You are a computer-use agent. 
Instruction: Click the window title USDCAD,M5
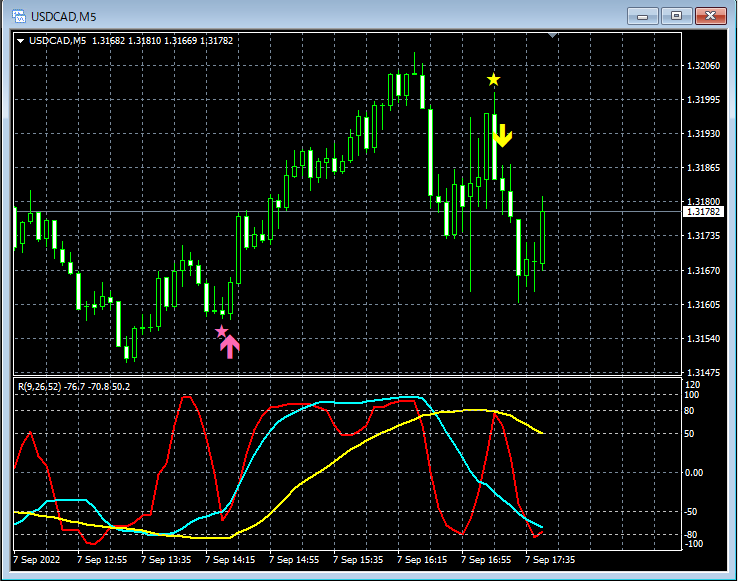(64, 17)
